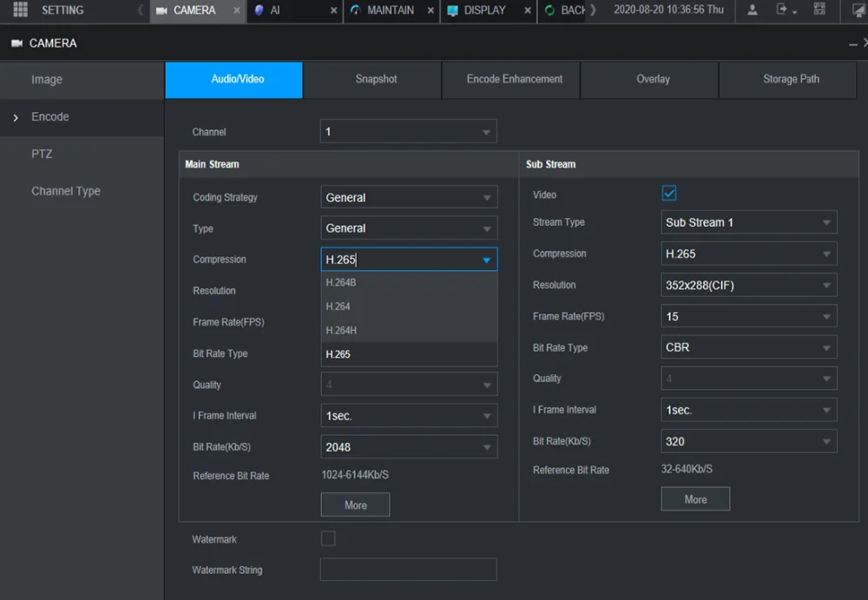Switch to the Snapshot tab

tap(376, 79)
